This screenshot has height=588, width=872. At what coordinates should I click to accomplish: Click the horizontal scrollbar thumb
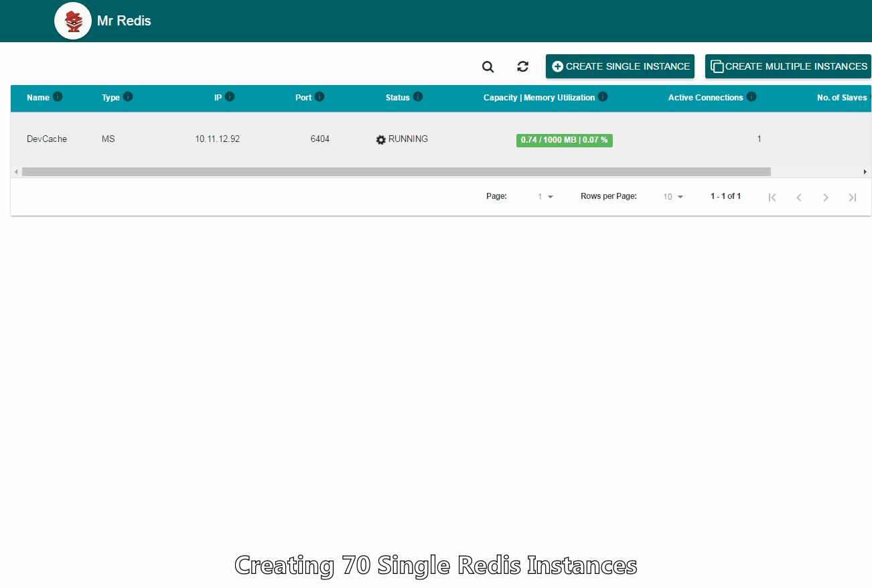coord(396,172)
